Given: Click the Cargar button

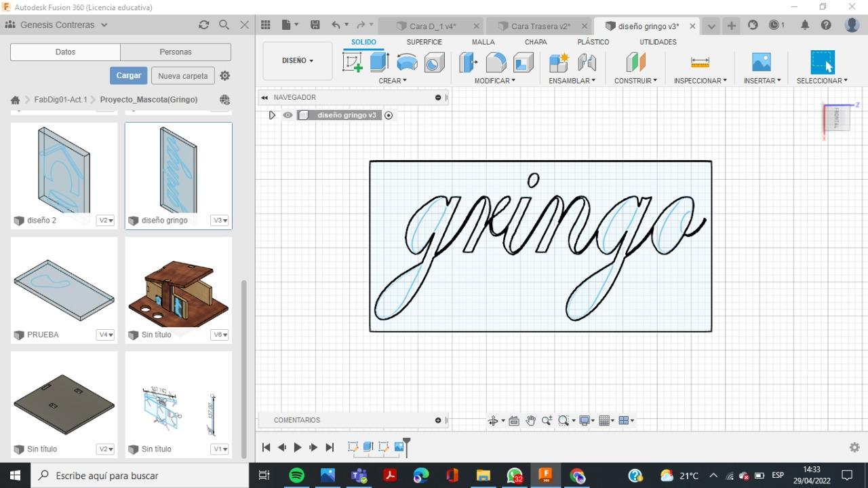Looking at the screenshot, I should [128, 75].
